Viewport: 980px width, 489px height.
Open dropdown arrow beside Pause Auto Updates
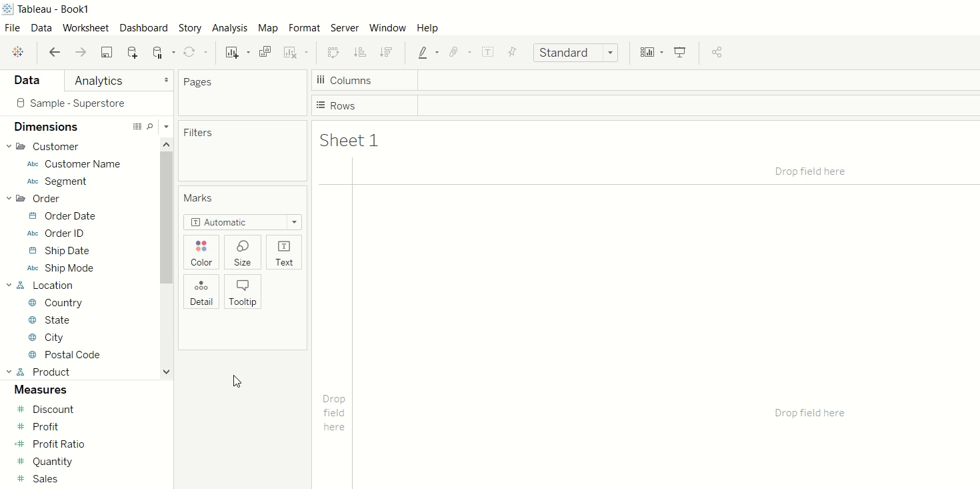point(173,53)
